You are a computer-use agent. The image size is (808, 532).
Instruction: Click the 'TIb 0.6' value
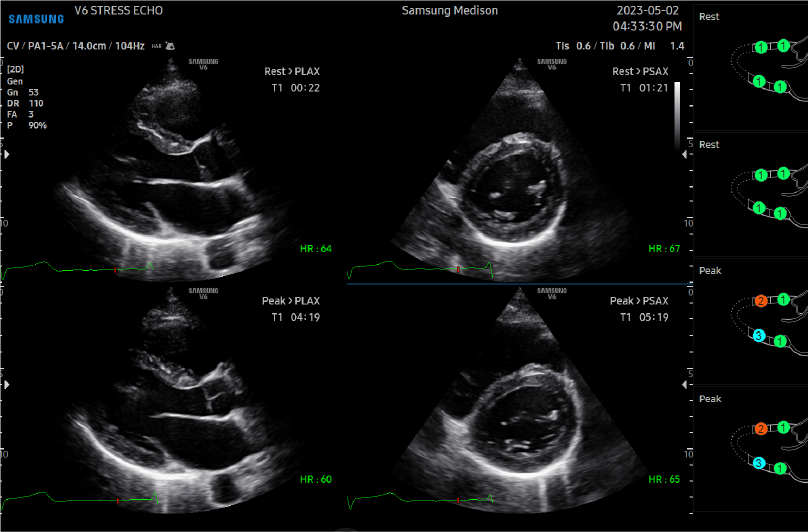[617, 46]
